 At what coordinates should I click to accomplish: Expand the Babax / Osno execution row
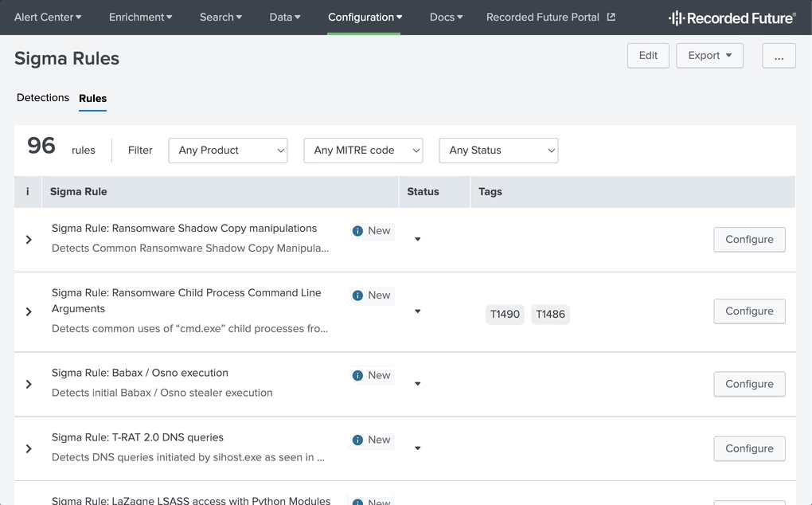click(29, 384)
